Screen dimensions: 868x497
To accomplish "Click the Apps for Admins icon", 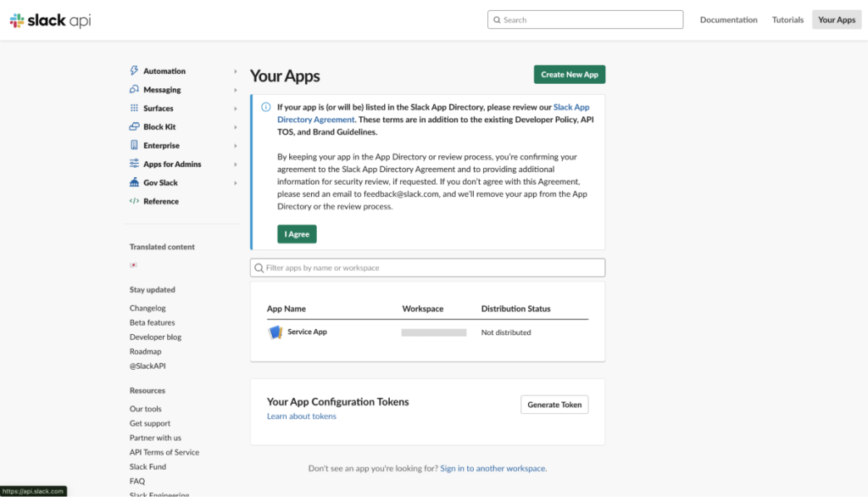I will pos(134,165).
